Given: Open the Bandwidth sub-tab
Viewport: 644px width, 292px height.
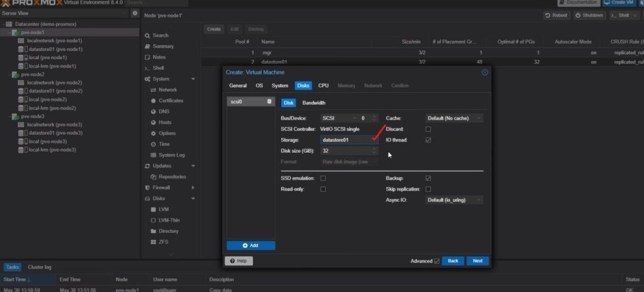Looking at the screenshot, I should [314, 103].
